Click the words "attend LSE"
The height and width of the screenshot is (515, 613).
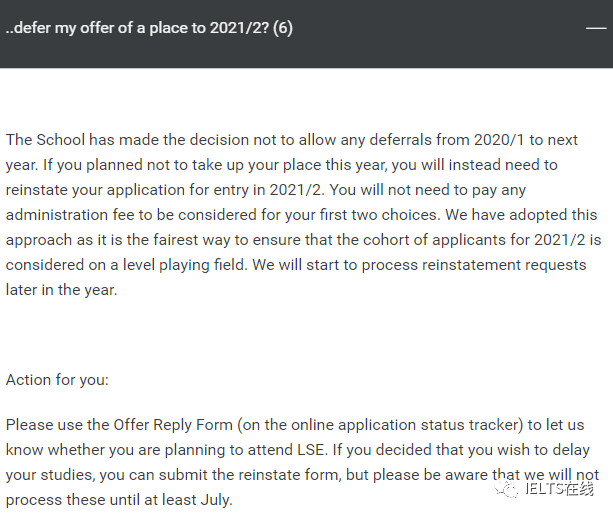(287, 450)
